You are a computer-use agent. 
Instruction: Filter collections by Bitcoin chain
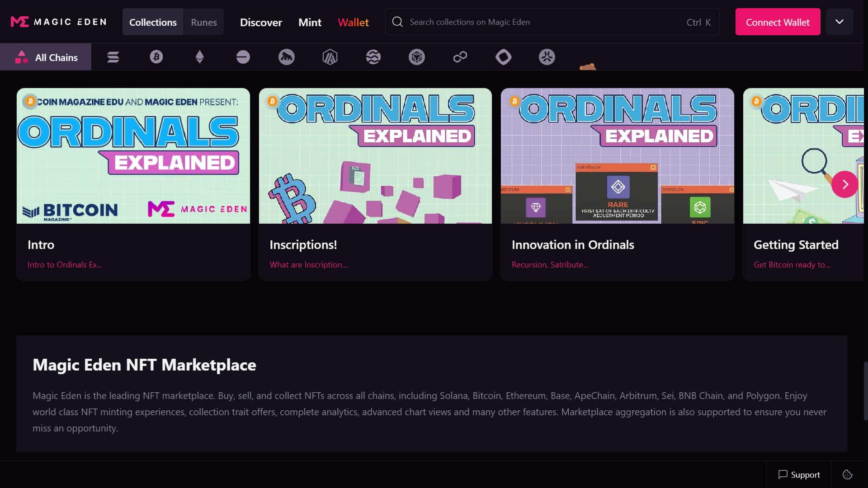pos(156,57)
